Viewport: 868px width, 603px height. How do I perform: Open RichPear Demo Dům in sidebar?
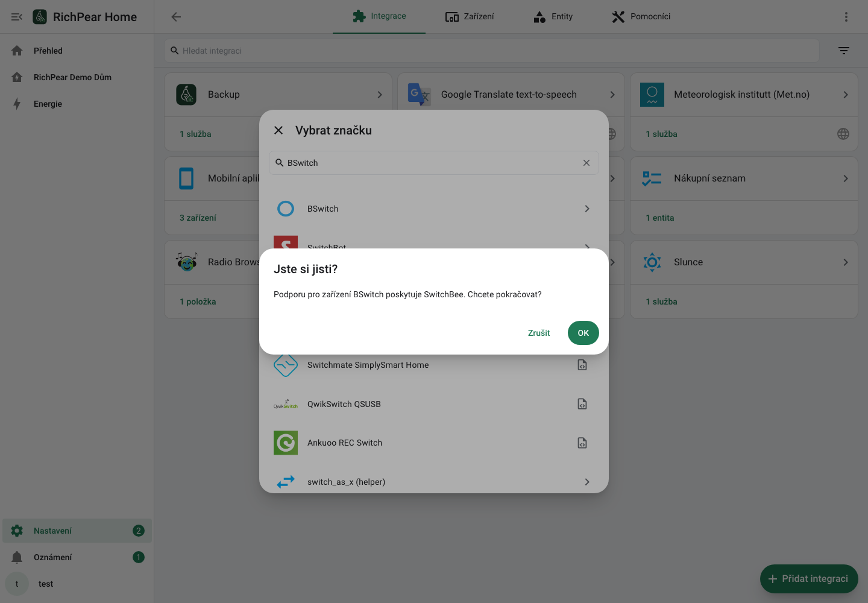[77, 77]
